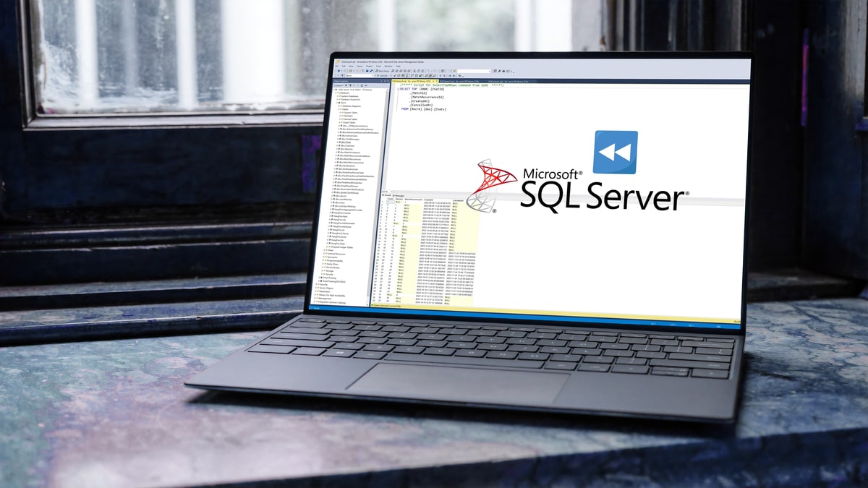Open the Query menu
The height and width of the screenshot is (488, 868).
(x=359, y=67)
